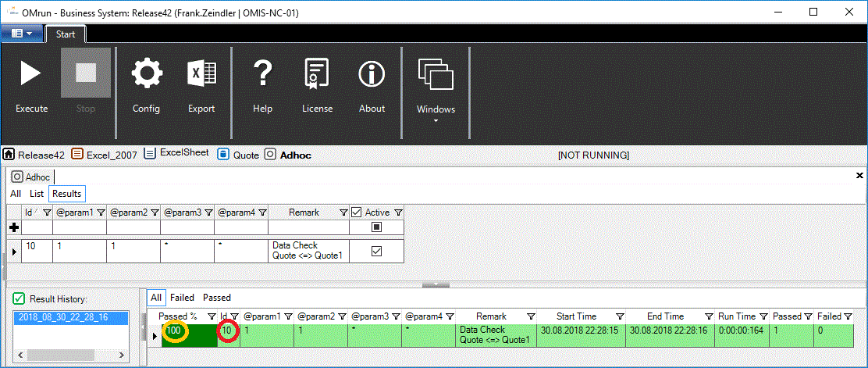Filter the upper grid Id column

[x=47, y=213]
